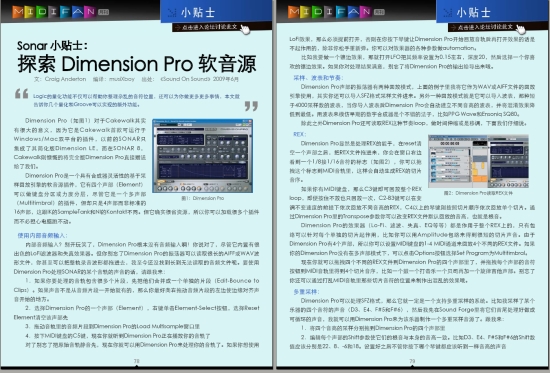This screenshot has width=550, height=373.
Task: Click the hand pointer icon on left page banner
Action: click(245, 29)
